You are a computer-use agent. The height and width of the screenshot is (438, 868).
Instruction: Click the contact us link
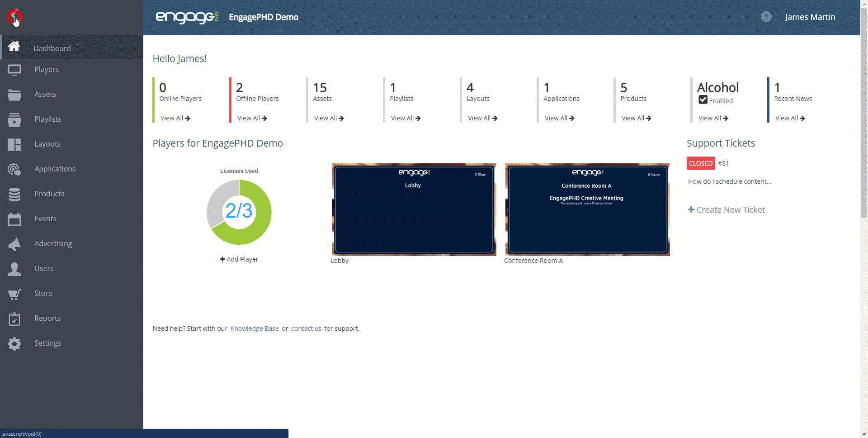[306, 328]
